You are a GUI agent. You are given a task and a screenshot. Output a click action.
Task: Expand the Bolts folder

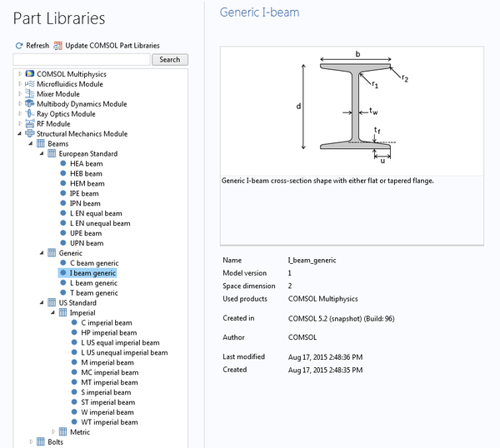pyautogui.click(x=31, y=441)
